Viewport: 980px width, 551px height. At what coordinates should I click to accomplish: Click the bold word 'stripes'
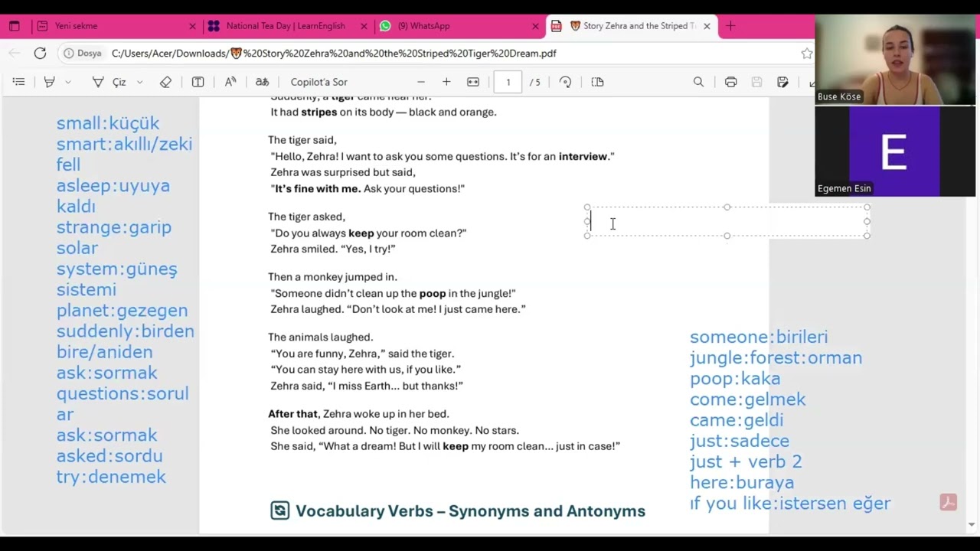coord(318,112)
